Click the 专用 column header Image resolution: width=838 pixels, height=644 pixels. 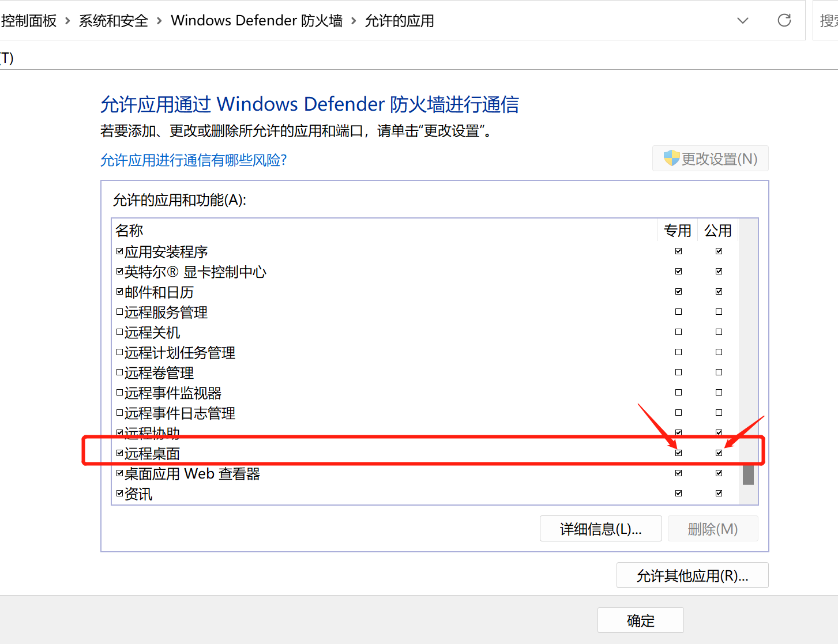tap(678, 231)
